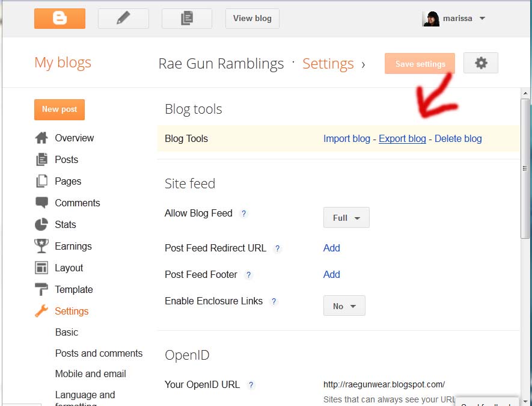532x406 pixels.
Task: Open new post via pencil icon
Action: tap(123, 19)
